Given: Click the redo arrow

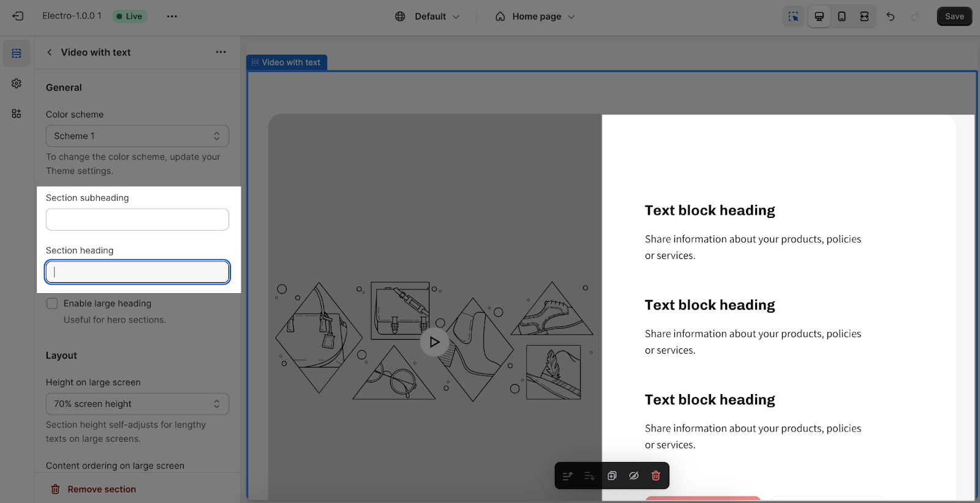Looking at the screenshot, I should pos(915,17).
